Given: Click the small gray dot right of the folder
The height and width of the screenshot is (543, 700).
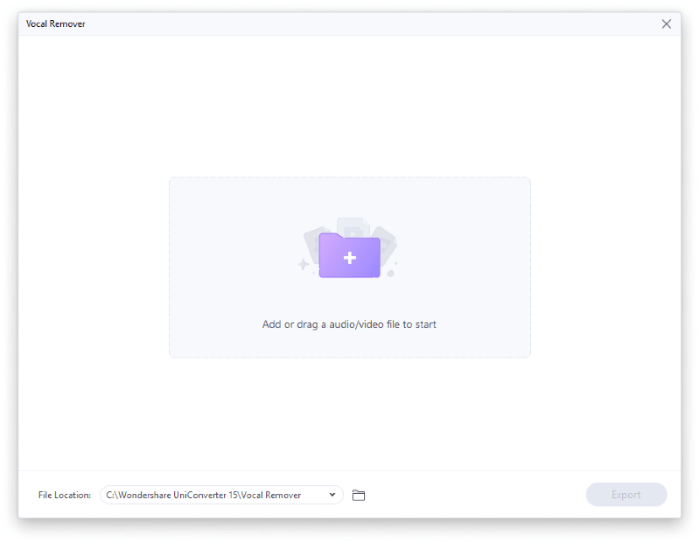Looking at the screenshot, I should coord(391,272).
